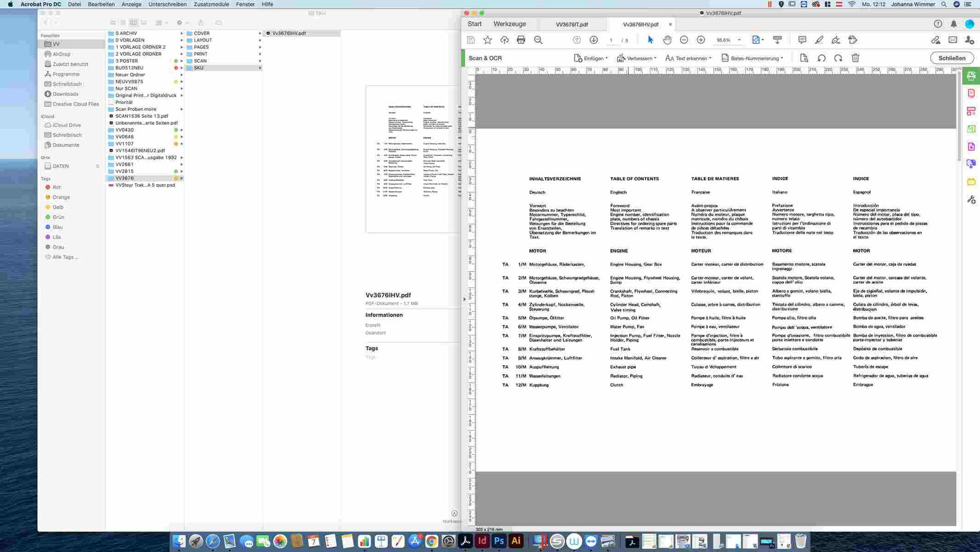Close the Vv3676IHV.pdf tab
The height and width of the screenshot is (552, 980).
point(670,25)
